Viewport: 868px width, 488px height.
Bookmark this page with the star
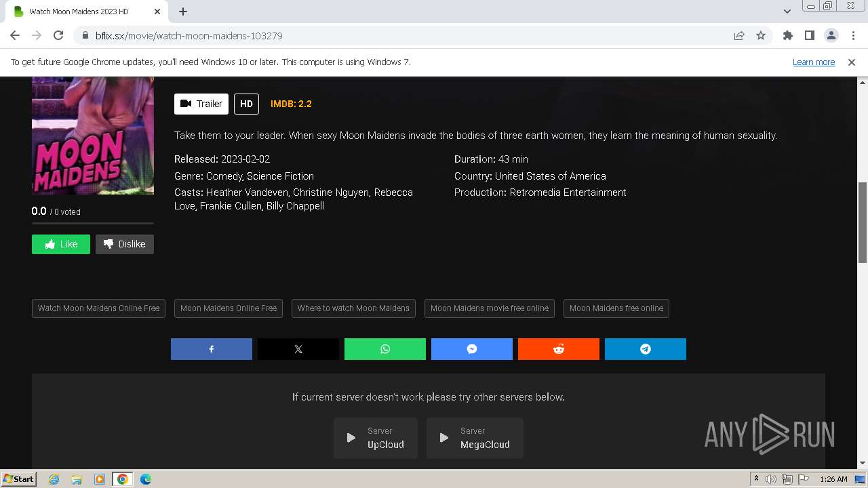(x=761, y=35)
